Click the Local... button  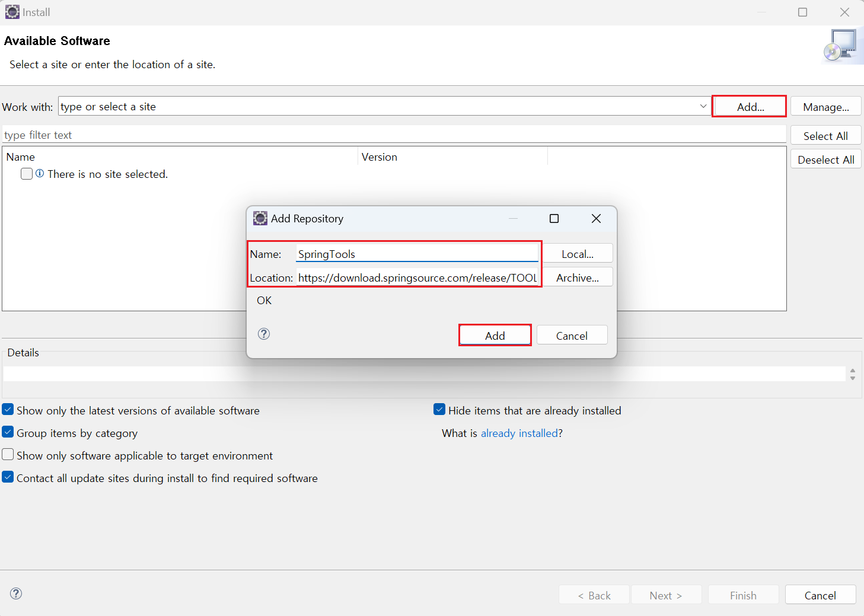point(577,254)
